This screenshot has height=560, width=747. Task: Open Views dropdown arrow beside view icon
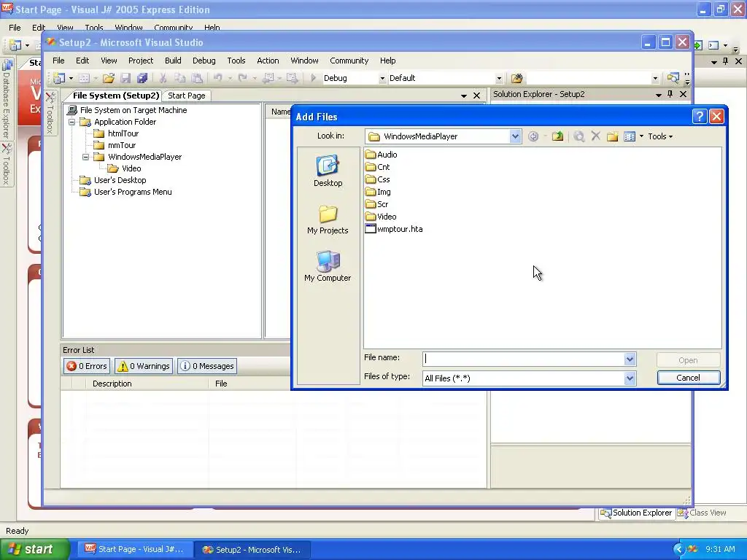coord(641,136)
